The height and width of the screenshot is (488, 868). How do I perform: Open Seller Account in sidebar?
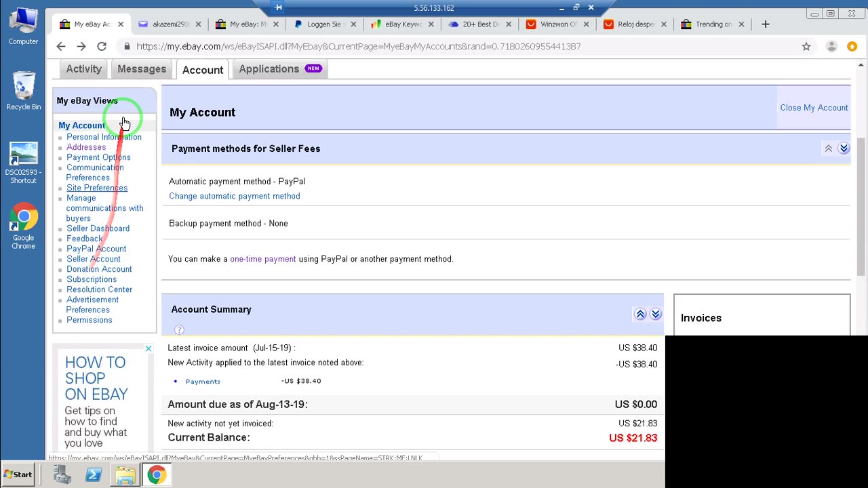[94, 259]
